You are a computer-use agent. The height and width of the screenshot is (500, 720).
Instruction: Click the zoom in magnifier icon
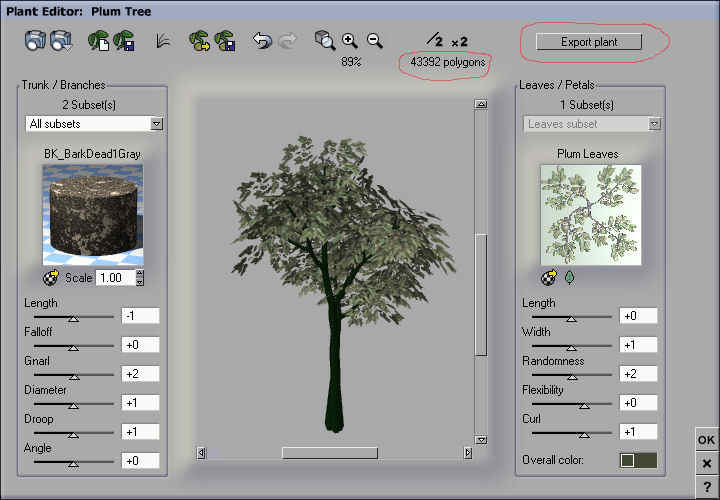click(350, 41)
